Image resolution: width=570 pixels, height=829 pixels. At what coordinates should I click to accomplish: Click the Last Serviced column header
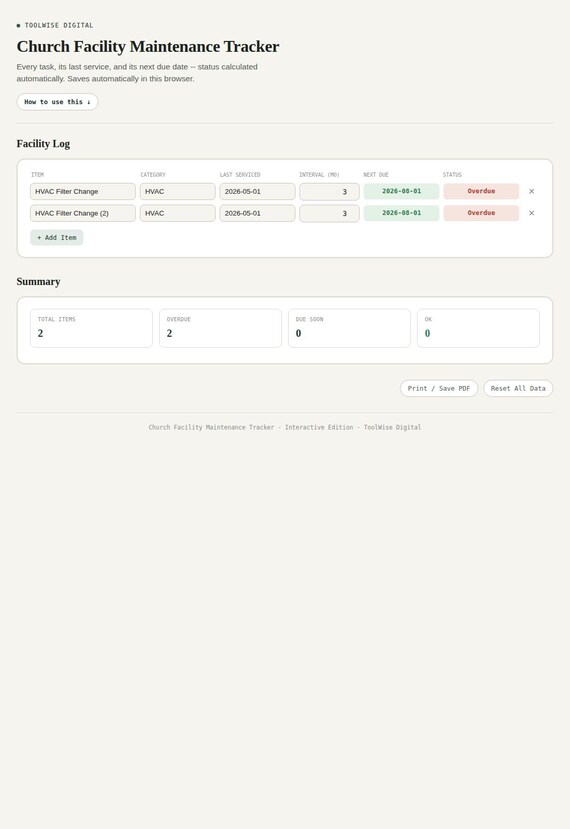point(240,174)
